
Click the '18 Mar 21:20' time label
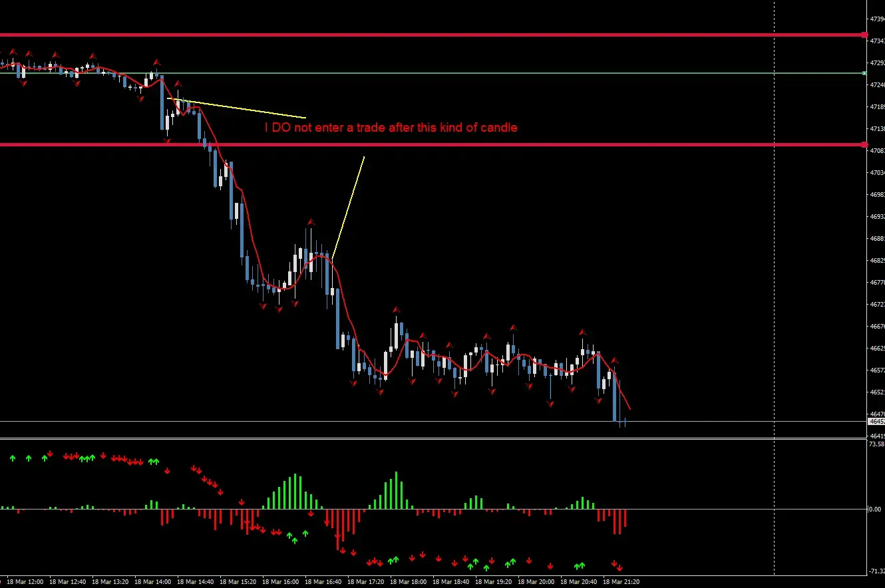pos(622,581)
